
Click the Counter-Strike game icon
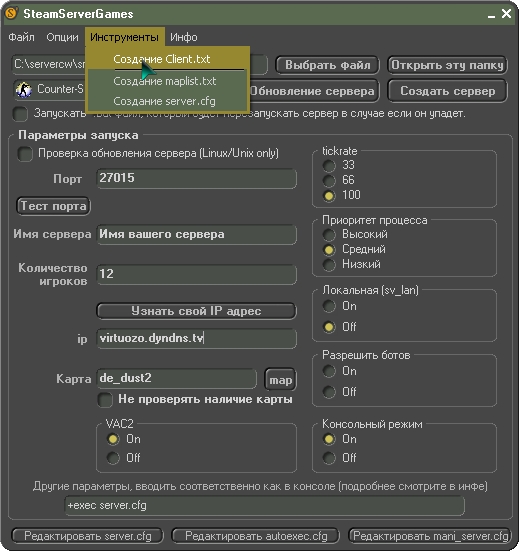tap(24, 89)
